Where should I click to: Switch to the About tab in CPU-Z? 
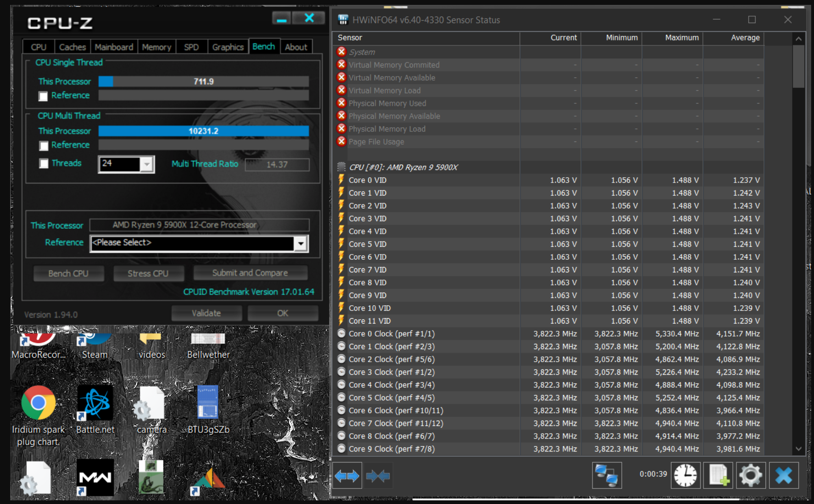point(296,47)
